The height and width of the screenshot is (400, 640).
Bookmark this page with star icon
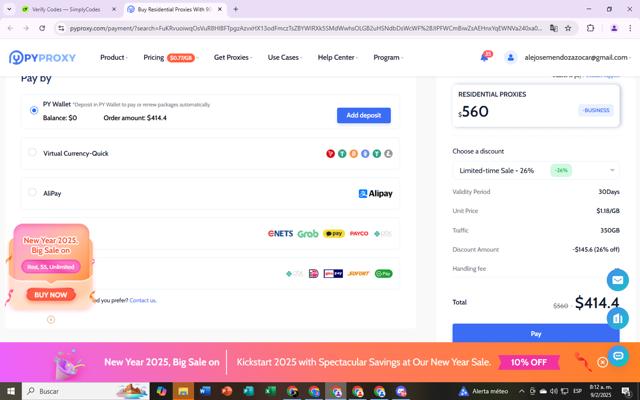(x=568, y=28)
